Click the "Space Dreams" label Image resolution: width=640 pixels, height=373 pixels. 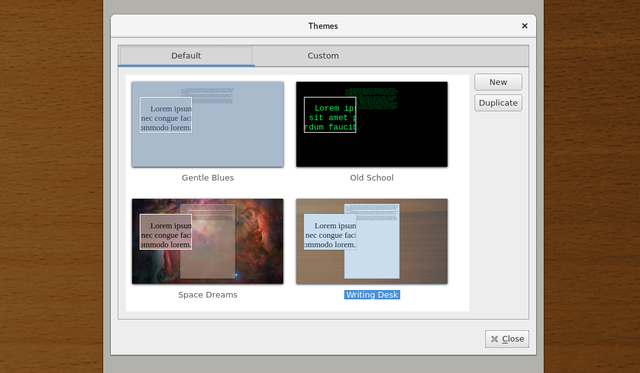[208, 295]
